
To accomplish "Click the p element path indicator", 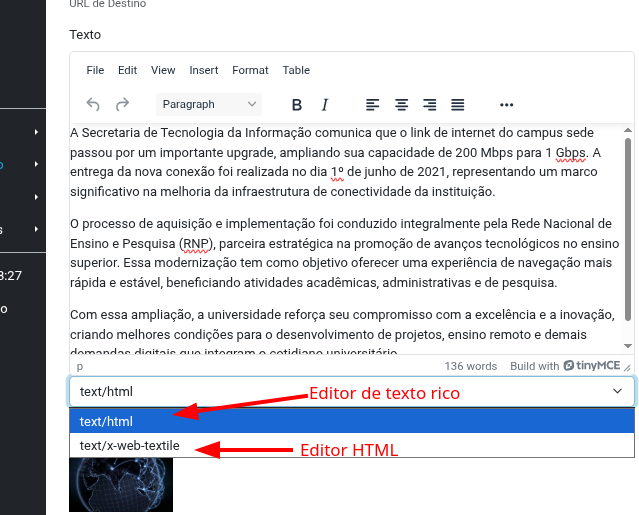I will (80, 366).
